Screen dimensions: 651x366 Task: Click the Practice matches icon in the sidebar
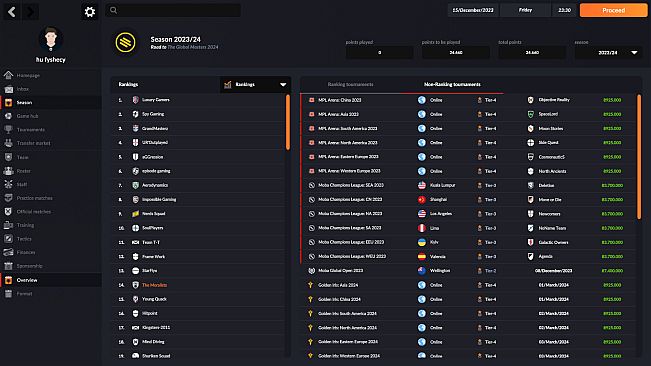point(8,198)
